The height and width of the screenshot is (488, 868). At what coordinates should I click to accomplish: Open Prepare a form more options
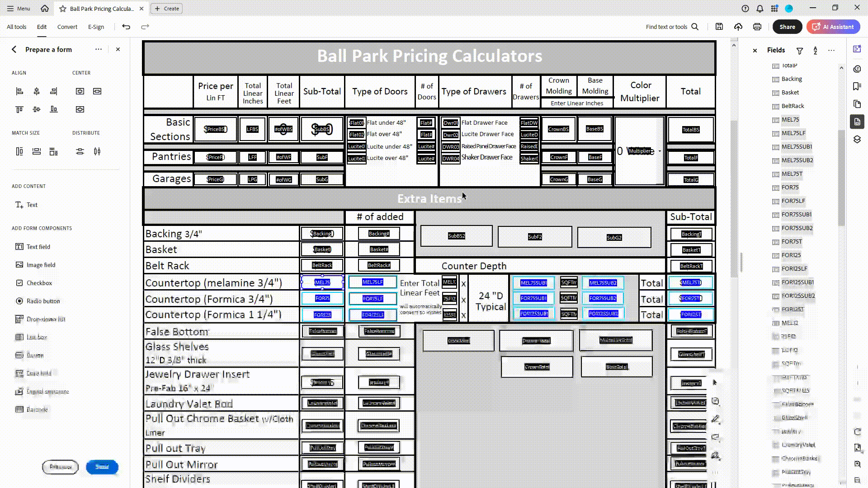click(99, 49)
